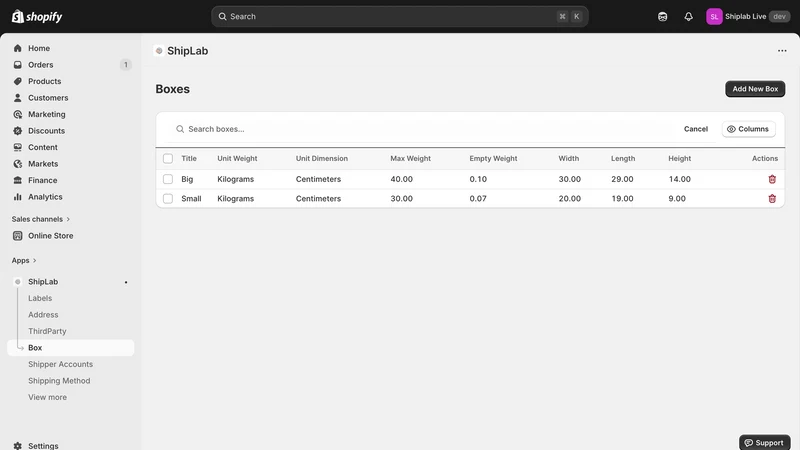
Task: Open the three-dot more options menu
Action: tap(782, 51)
